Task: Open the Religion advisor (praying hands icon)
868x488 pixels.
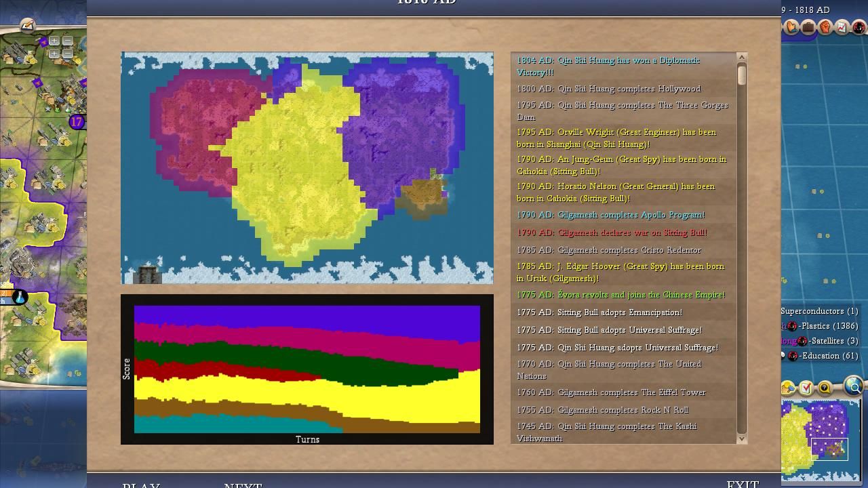Action: click(791, 27)
